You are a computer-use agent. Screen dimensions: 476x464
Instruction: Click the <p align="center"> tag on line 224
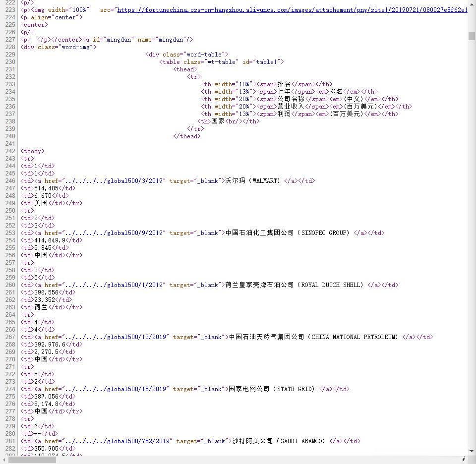51,17
